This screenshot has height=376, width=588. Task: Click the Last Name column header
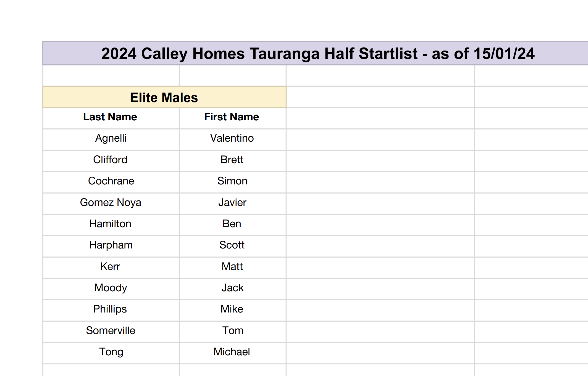(110, 117)
